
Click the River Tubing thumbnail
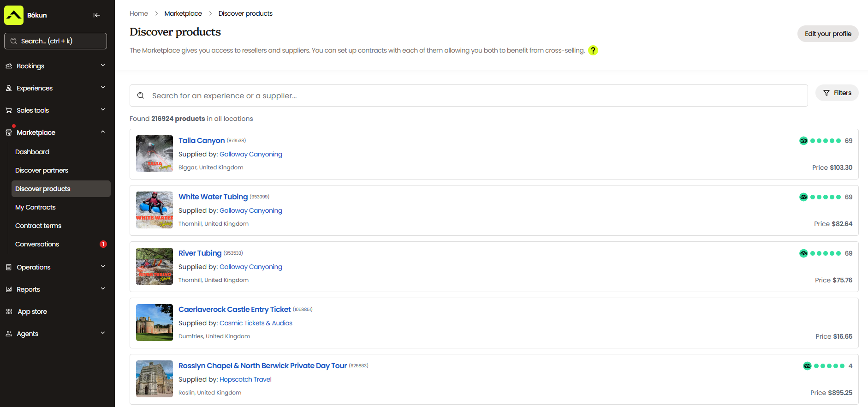(155, 266)
